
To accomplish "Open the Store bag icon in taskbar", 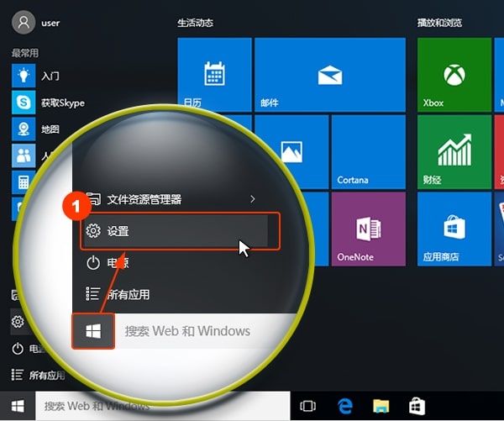I will (417, 406).
